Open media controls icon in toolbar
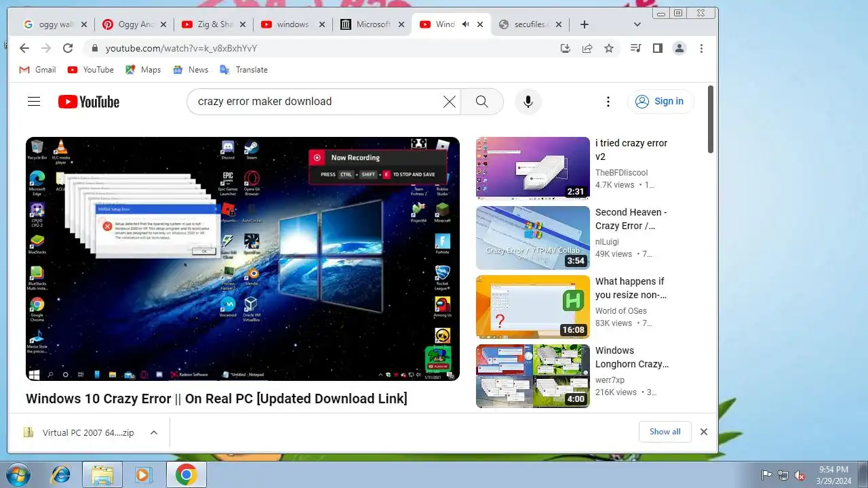This screenshot has width=868, height=488. (635, 48)
